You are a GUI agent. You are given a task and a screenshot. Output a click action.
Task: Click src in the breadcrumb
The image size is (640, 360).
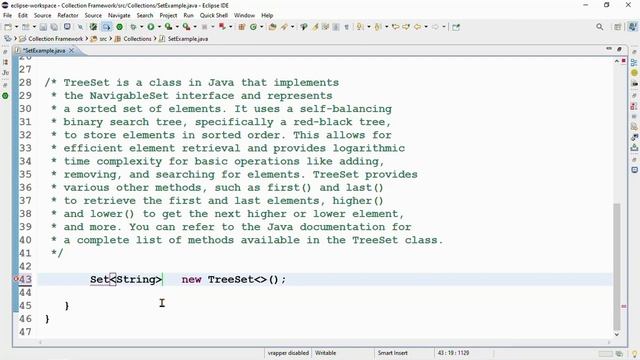pyautogui.click(x=103, y=39)
